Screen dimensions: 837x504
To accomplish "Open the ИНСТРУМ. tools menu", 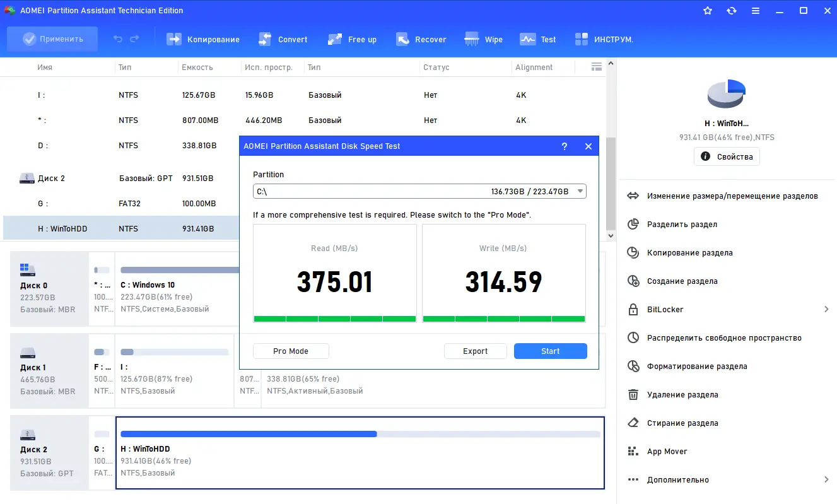I will [604, 39].
